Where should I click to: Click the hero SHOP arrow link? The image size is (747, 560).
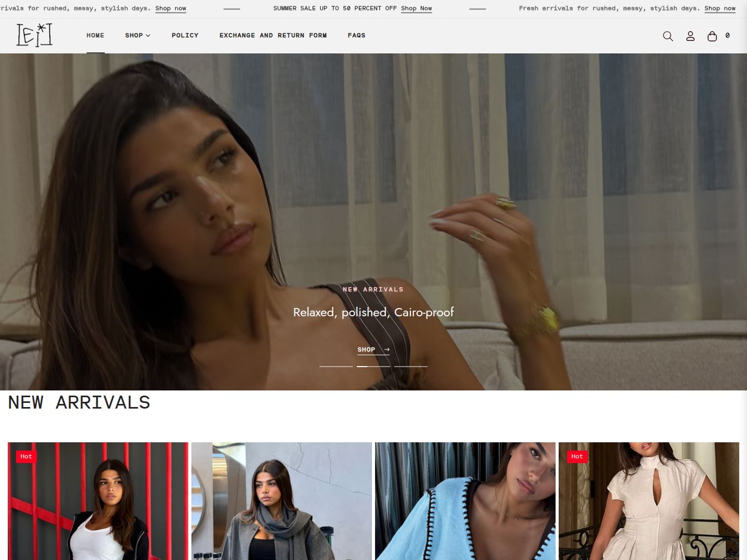coord(374,349)
